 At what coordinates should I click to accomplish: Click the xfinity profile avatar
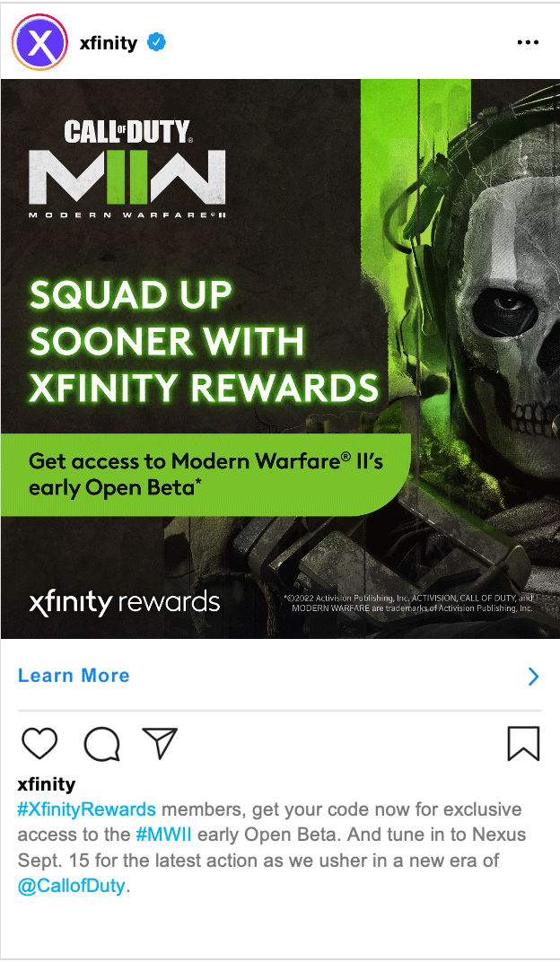click(39, 43)
